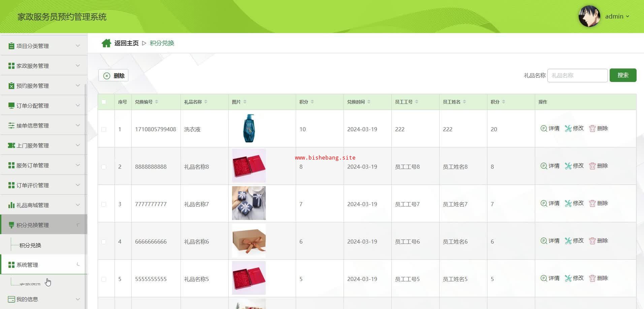Click the tools icon in 礼品名称8 row
Image resolution: width=644 pixels, height=309 pixels.
pos(568,166)
